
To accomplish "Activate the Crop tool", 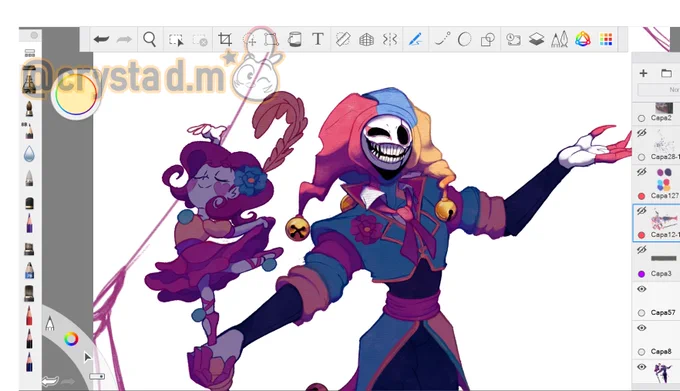I will tap(225, 39).
